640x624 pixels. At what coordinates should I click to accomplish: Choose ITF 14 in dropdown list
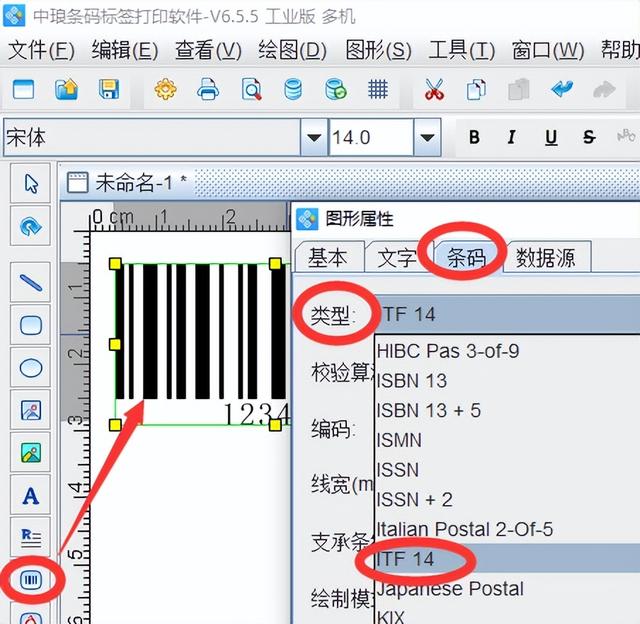(507, 558)
